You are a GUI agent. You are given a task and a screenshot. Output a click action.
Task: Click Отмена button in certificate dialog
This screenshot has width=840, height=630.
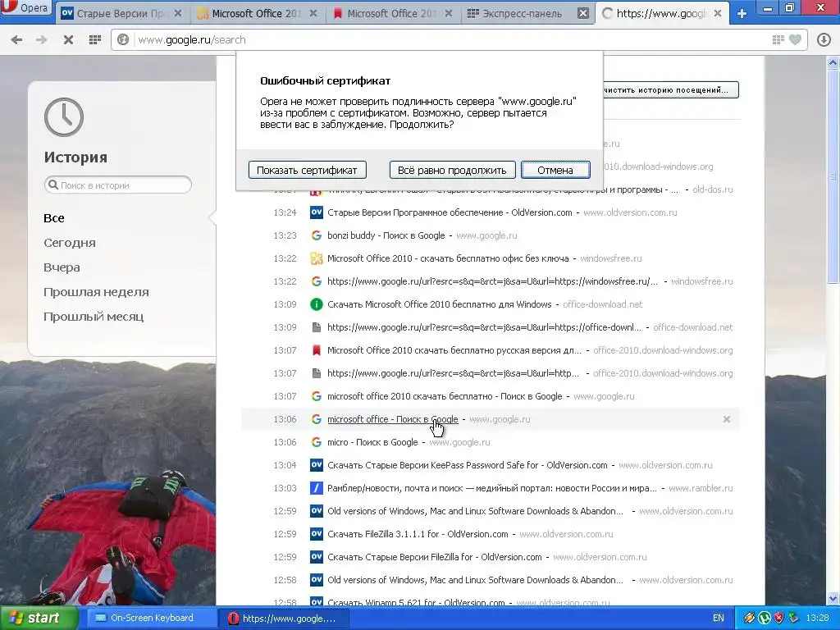click(555, 170)
